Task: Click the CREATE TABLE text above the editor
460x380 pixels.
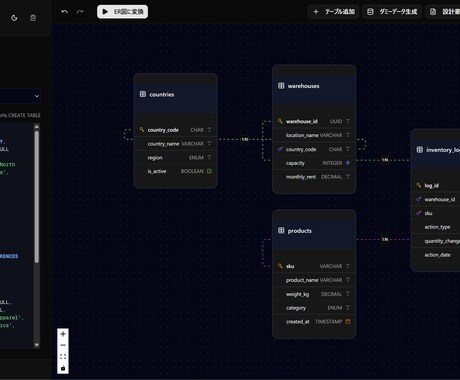Action: [24, 115]
